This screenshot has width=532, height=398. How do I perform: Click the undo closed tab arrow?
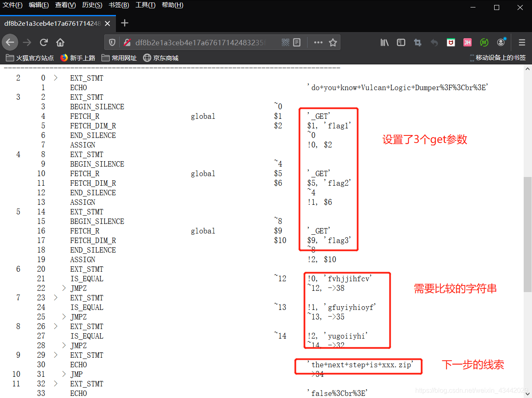point(434,42)
